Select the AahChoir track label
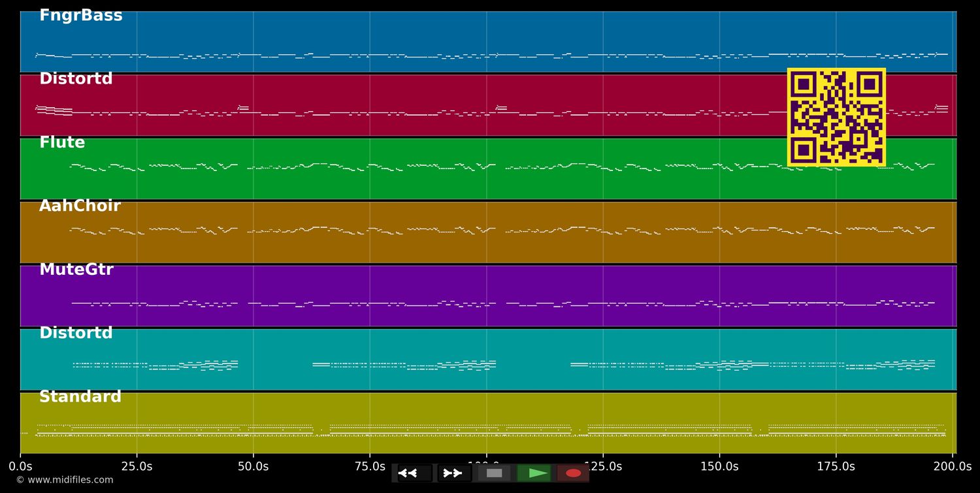 coord(80,206)
